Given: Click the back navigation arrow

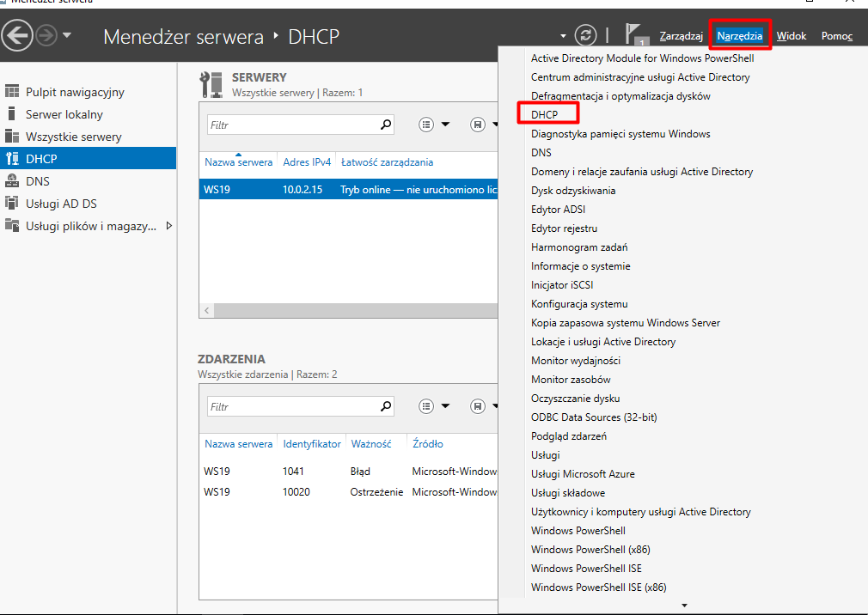Looking at the screenshot, I should coord(17,35).
